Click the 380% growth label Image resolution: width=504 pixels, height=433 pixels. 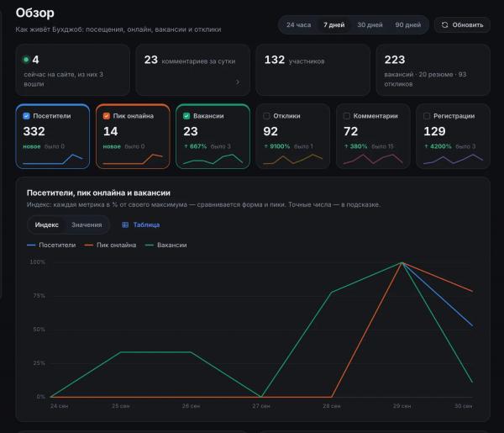coord(355,146)
